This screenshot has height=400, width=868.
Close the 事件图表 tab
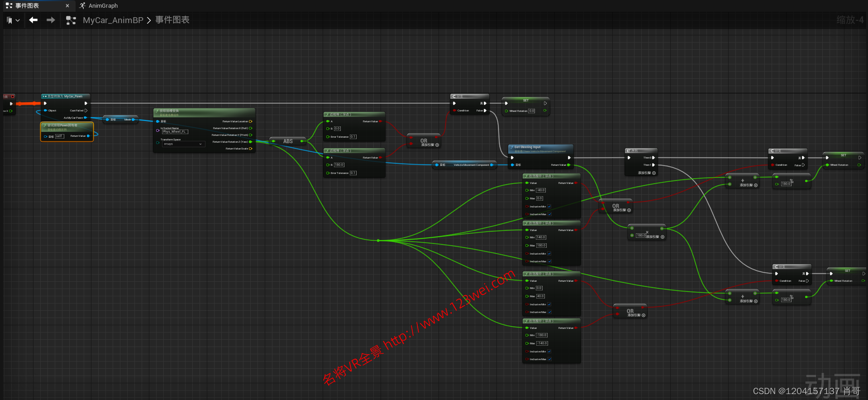[67, 6]
